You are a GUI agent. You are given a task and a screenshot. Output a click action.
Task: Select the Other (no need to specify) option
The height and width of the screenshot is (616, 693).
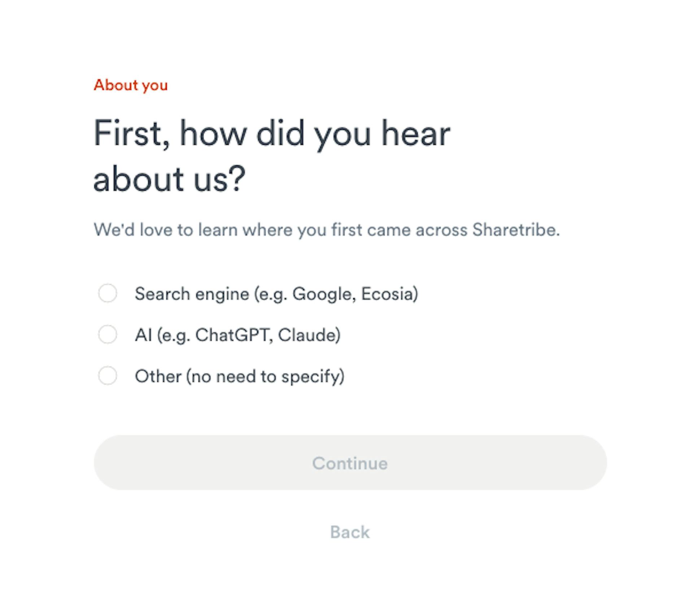click(x=108, y=376)
